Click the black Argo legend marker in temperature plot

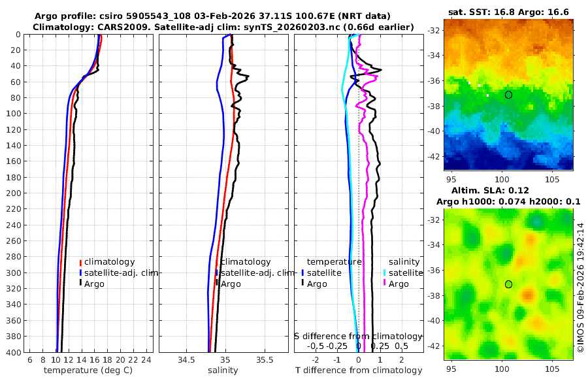coord(80,282)
